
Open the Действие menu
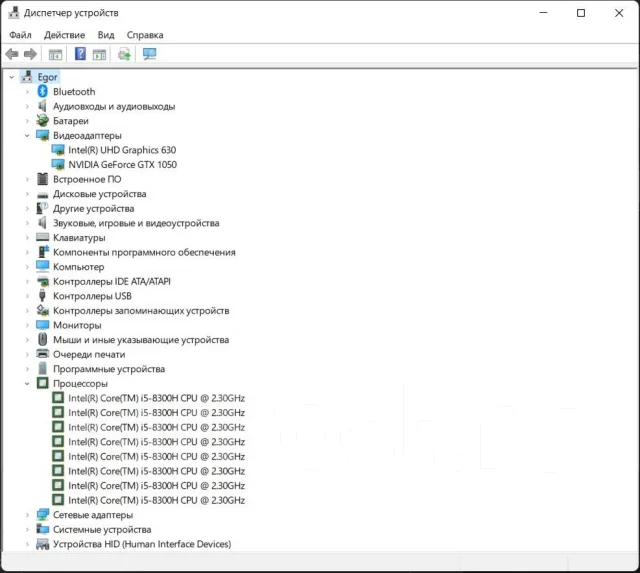tap(64, 35)
